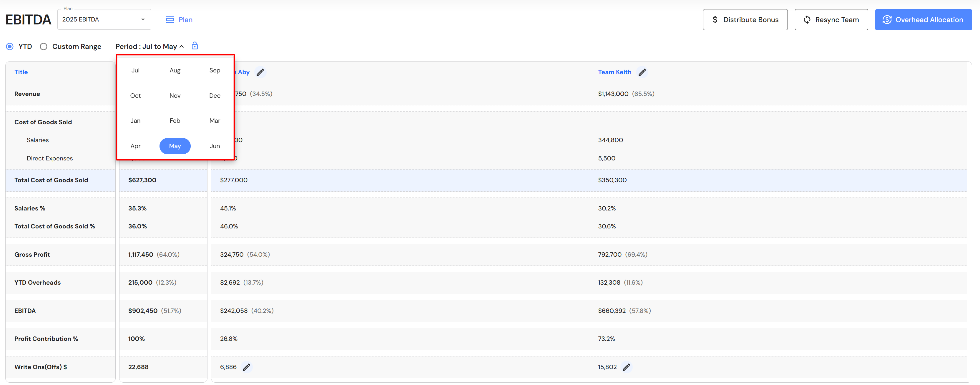The width and height of the screenshot is (980, 385).
Task: Pick Jun in the month picker
Action: (215, 146)
